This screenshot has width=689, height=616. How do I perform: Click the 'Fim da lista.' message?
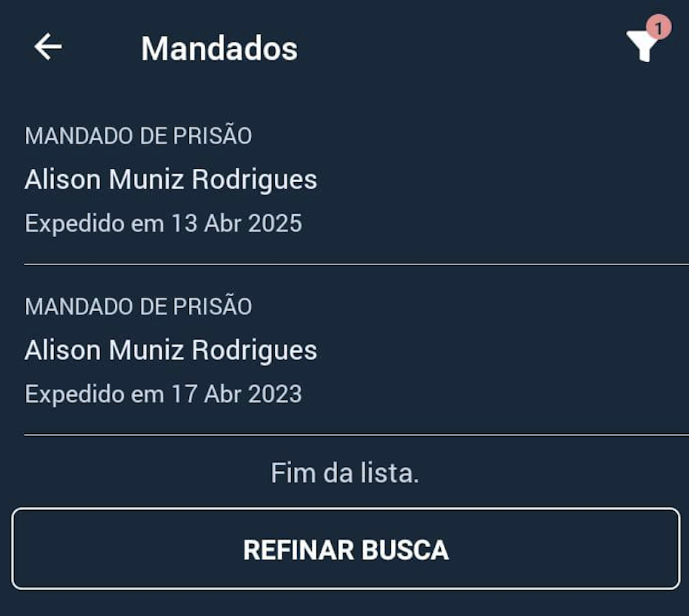tap(345, 473)
